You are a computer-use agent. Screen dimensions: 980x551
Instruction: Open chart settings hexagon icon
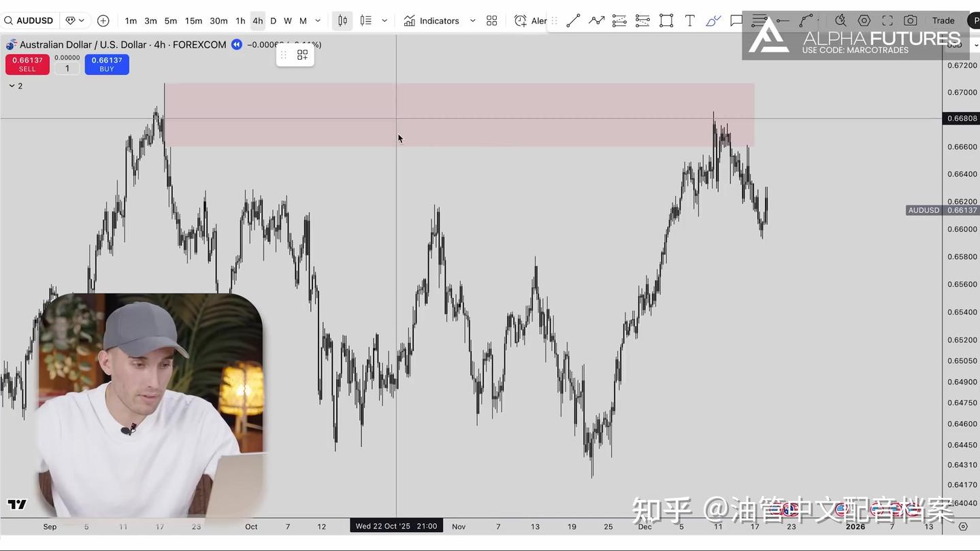(864, 20)
